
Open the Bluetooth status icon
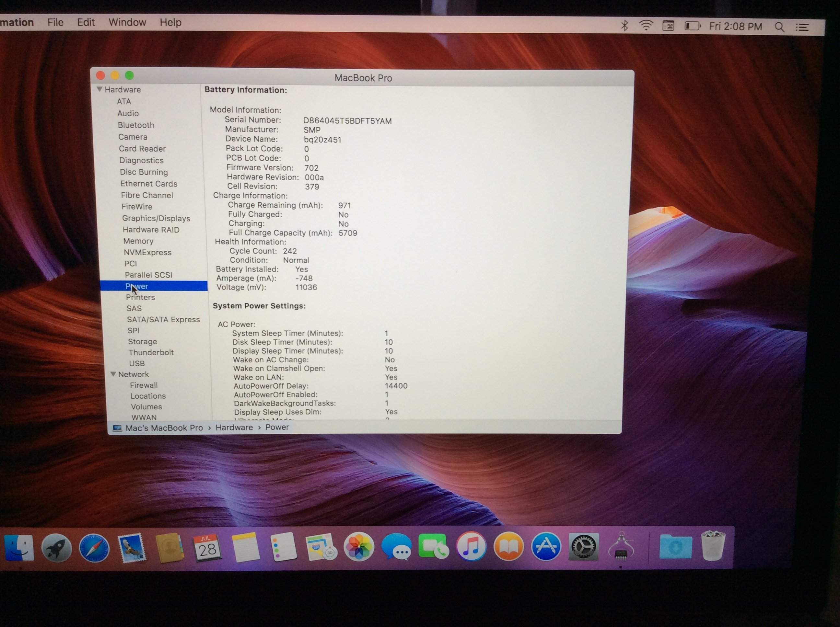[624, 26]
